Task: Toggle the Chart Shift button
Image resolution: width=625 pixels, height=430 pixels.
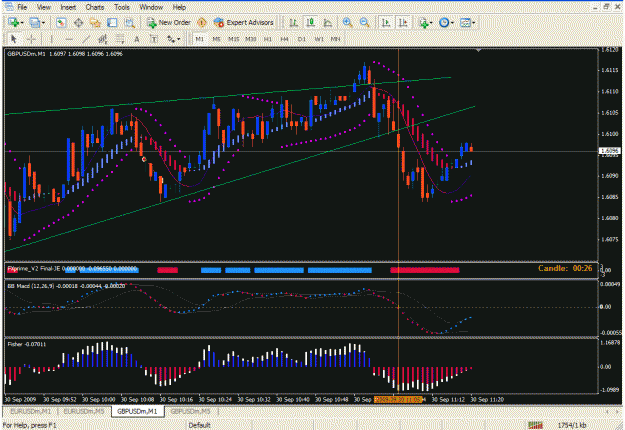Action: tap(403, 23)
